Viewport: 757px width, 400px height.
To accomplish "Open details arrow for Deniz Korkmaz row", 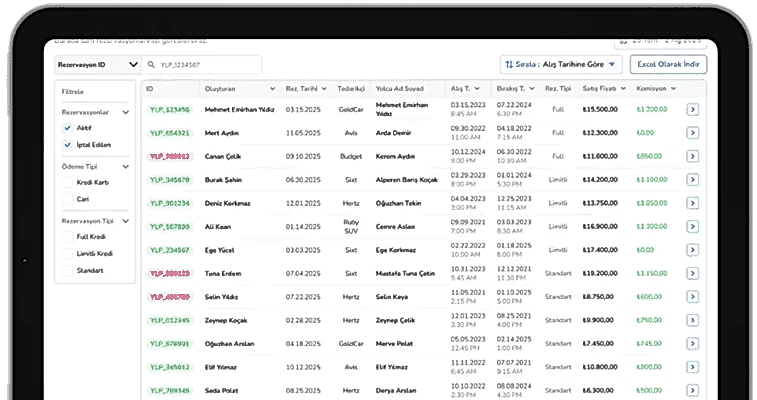I will pyautogui.click(x=692, y=203).
